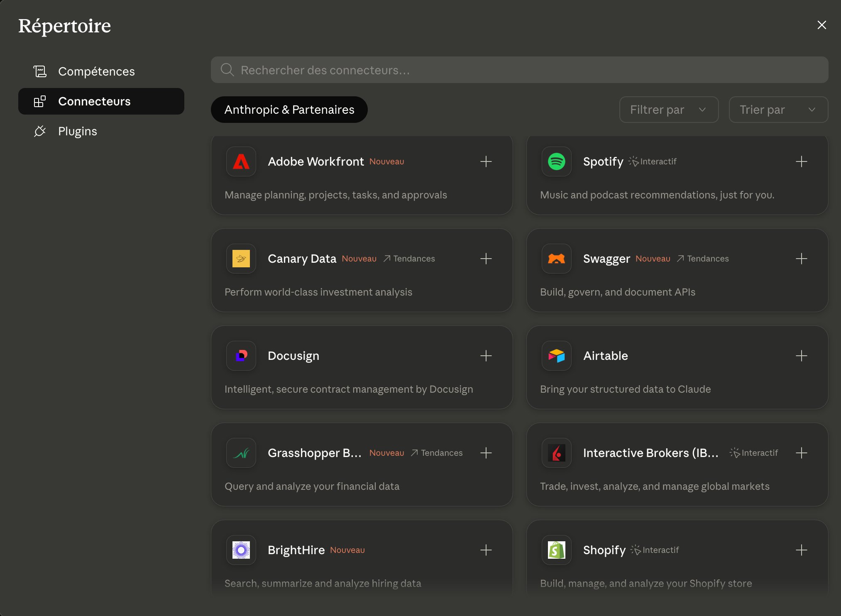Click the Adobe Workfront logo
Screen dimensions: 841x616
[x=241, y=161]
